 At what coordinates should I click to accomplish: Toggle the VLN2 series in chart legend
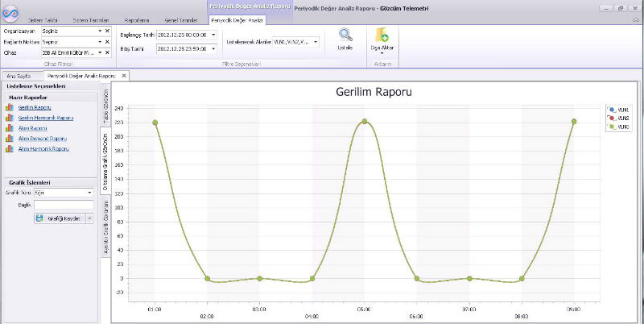pos(617,118)
